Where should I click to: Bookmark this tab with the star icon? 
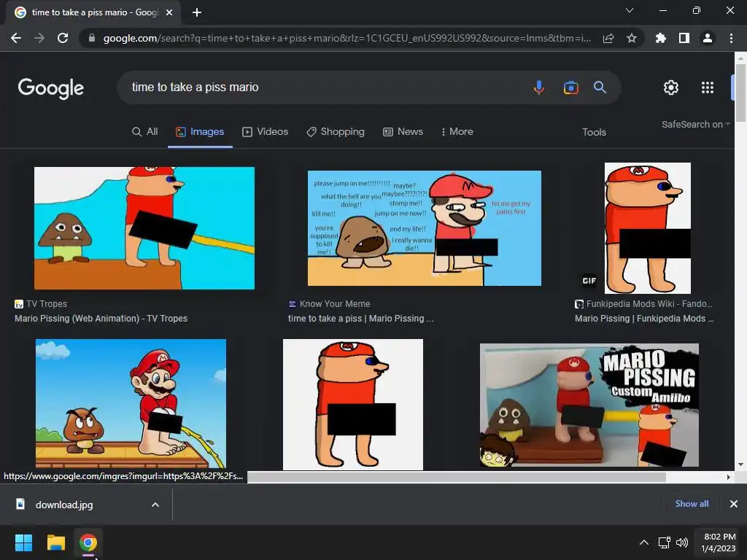[x=632, y=39]
